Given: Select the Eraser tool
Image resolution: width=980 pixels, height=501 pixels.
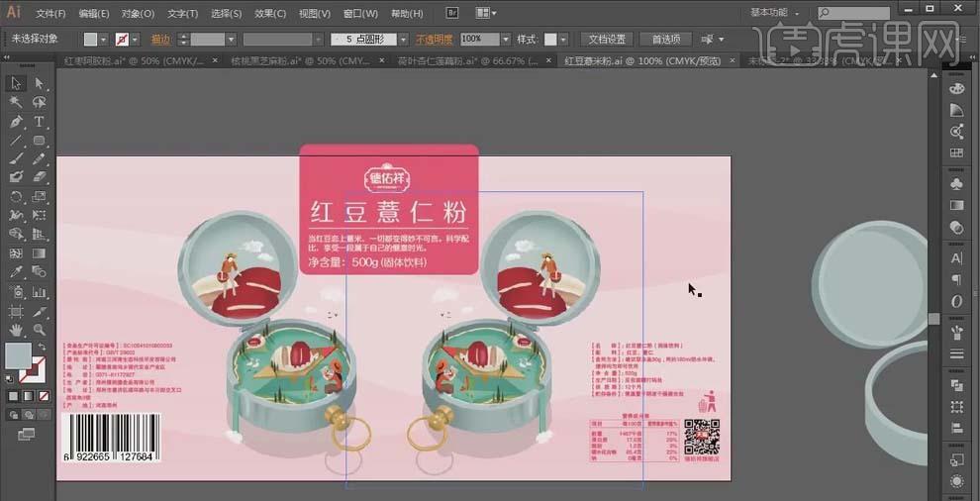Looking at the screenshot, I should (x=39, y=177).
